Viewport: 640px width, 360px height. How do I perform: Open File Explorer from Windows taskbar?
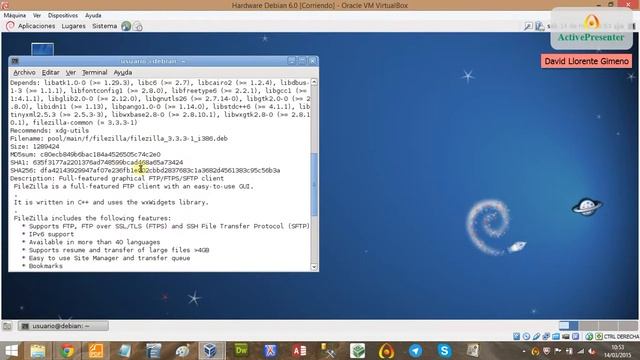point(38,351)
